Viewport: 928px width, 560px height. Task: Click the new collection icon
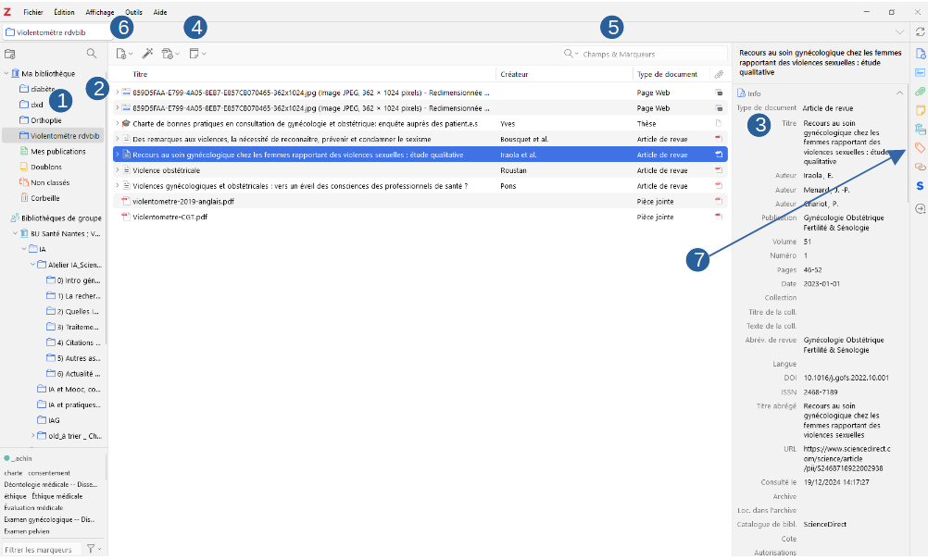coord(10,54)
